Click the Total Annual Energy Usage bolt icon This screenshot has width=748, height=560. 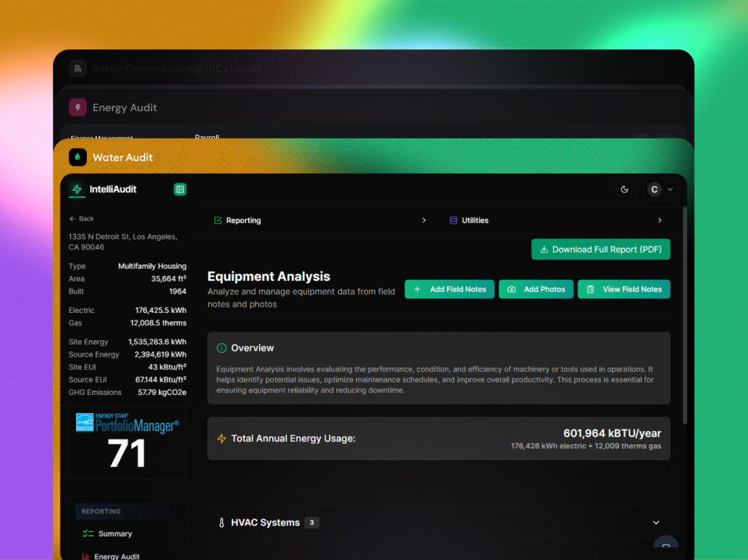point(221,439)
